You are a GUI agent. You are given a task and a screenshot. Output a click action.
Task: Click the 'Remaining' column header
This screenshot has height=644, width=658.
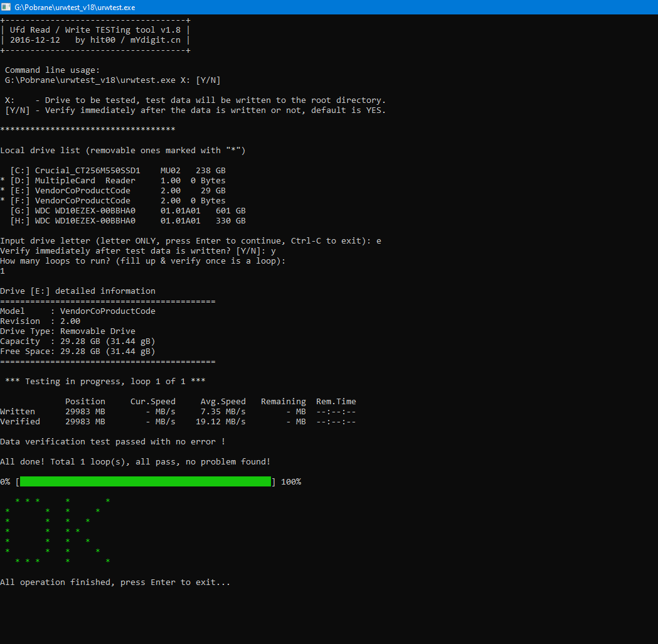284,401
